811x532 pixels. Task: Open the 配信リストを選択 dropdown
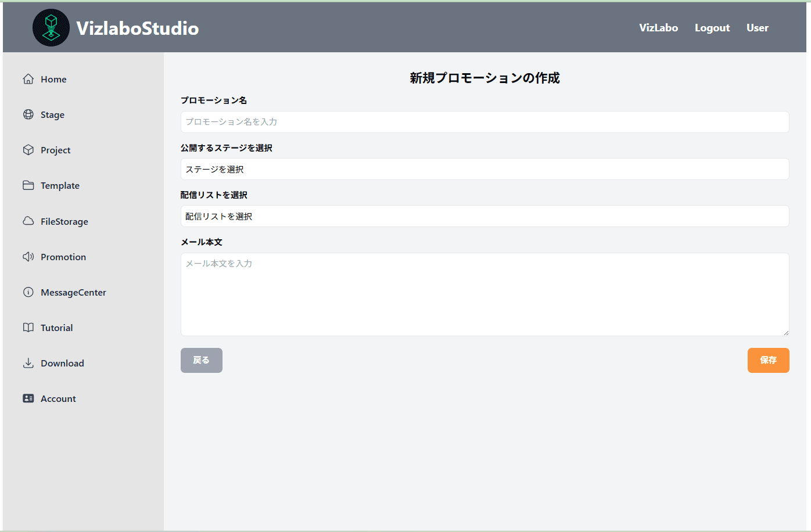click(485, 216)
